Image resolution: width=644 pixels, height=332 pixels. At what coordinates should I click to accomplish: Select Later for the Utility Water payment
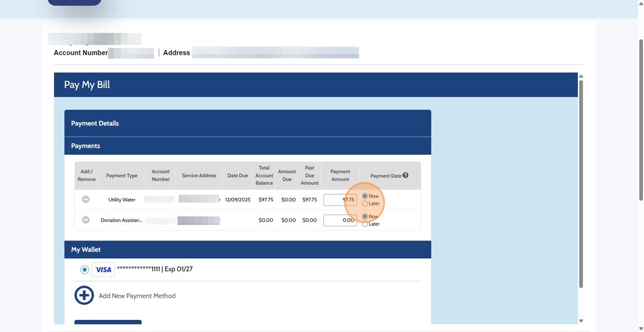[x=365, y=203]
